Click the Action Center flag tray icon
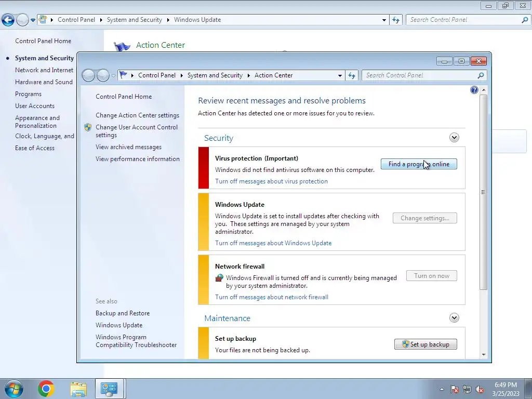The image size is (532, 399). click(x=455, y=390)
